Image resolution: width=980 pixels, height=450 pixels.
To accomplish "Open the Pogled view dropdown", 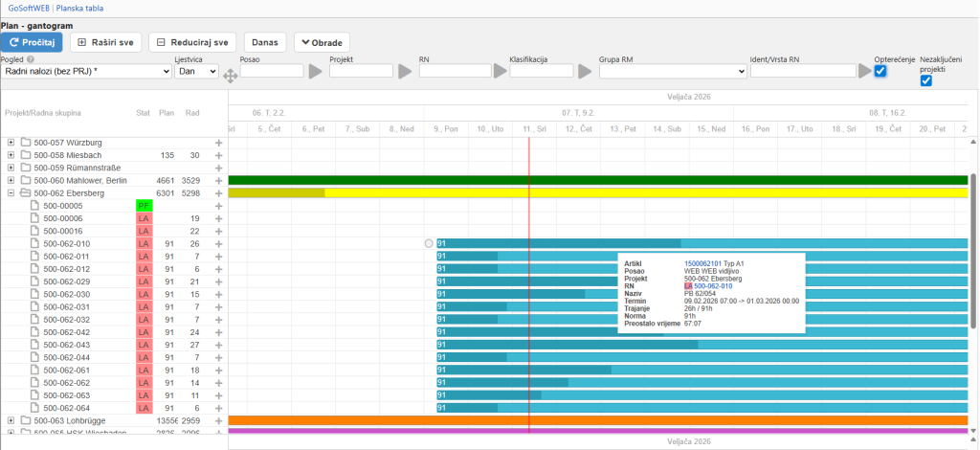I will (x=86, y=71).
